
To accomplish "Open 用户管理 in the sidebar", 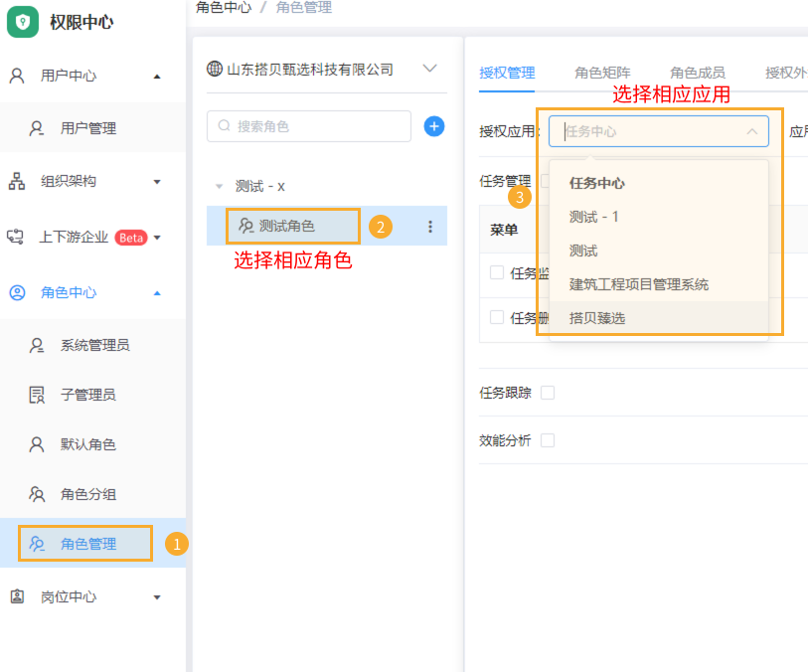I will point(92,128).
